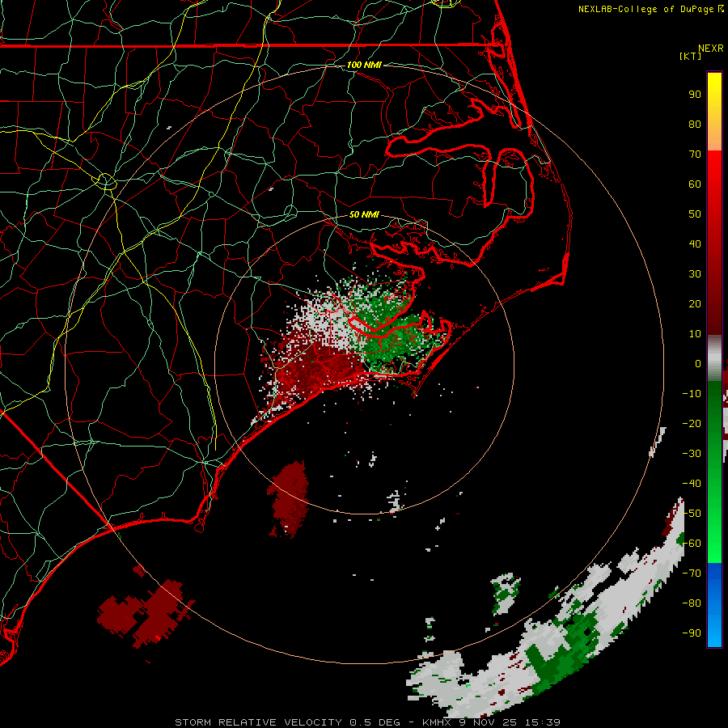Click the positive 90 value on velocity scale
This screenshot has height=728, width=728.
(x=695, y=95)
